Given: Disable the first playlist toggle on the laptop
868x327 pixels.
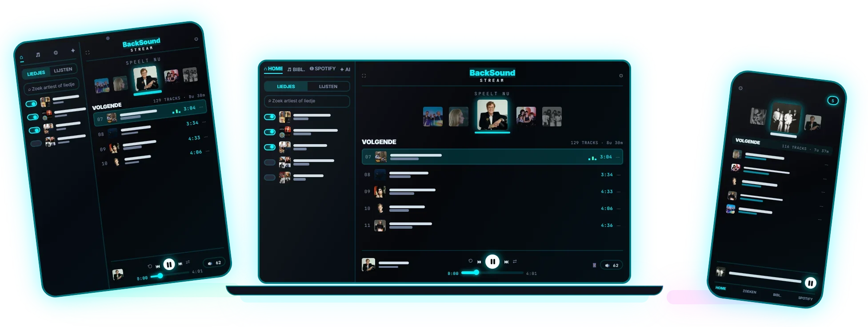Looking at the screenshot, I should click(x=270, y=117).
